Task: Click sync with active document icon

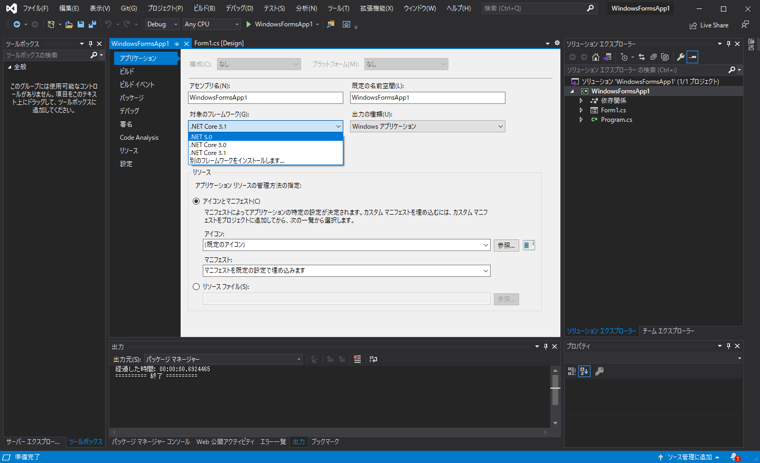Action: point(642,57)
